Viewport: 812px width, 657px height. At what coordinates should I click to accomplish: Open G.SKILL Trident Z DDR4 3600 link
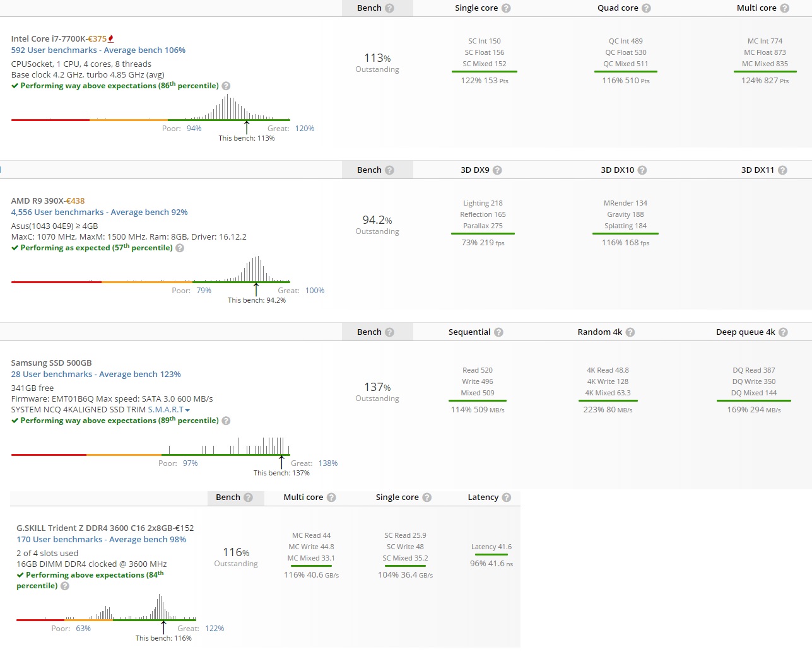[x=93, y=528]
